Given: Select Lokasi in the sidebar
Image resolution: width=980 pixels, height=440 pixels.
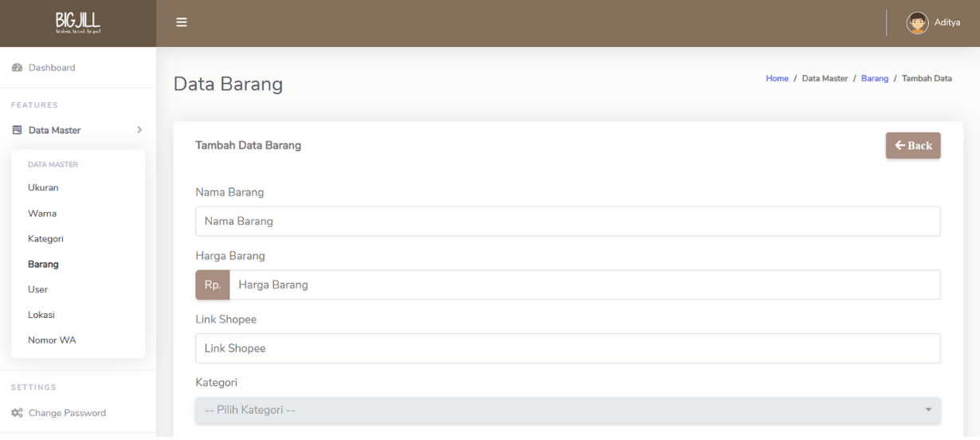Looking at the screenshot, I should click(x=41, y=315).
